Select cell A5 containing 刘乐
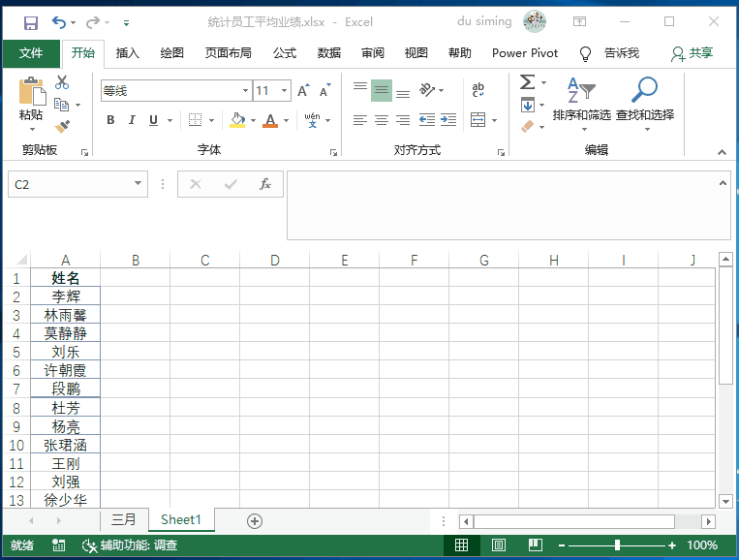 [x=65, y=352]
